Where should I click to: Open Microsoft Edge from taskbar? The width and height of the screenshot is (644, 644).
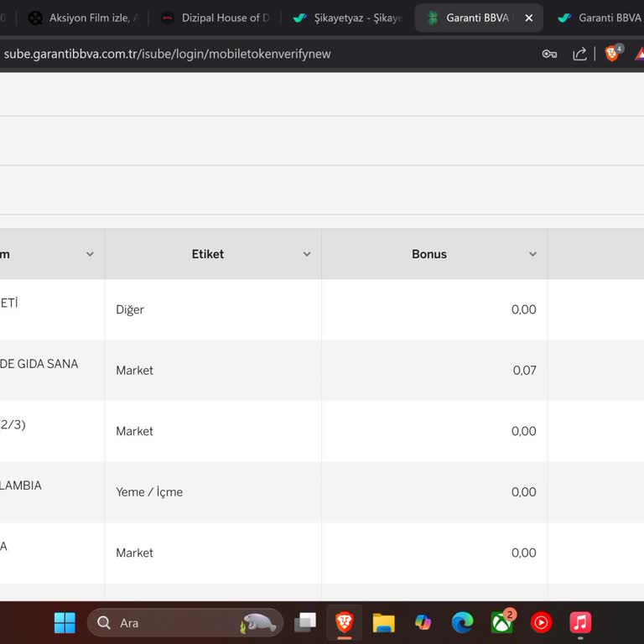coord(462,623)
